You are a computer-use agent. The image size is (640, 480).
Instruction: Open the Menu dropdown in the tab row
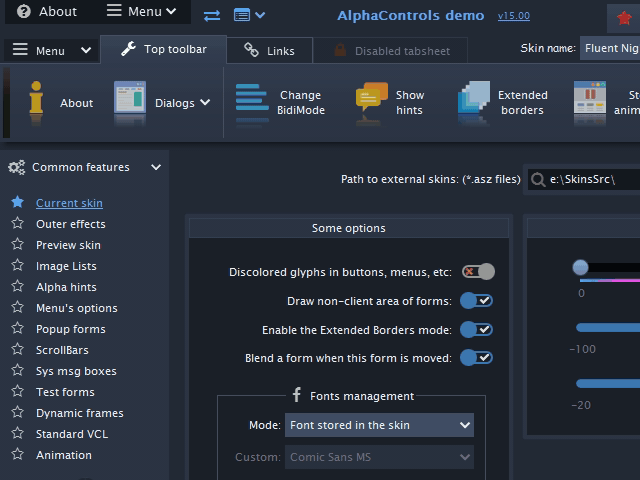click(x=51, y=51)
